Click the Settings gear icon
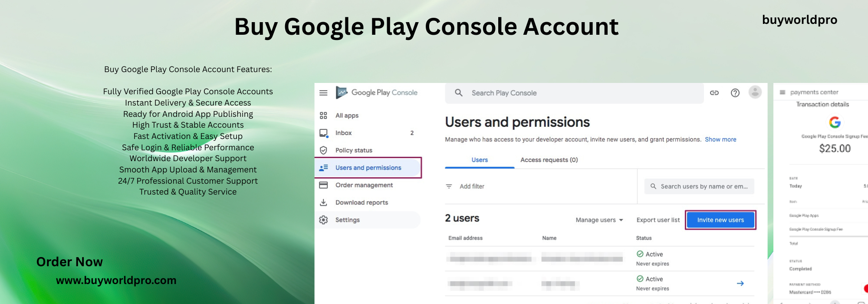 [323, 220]
